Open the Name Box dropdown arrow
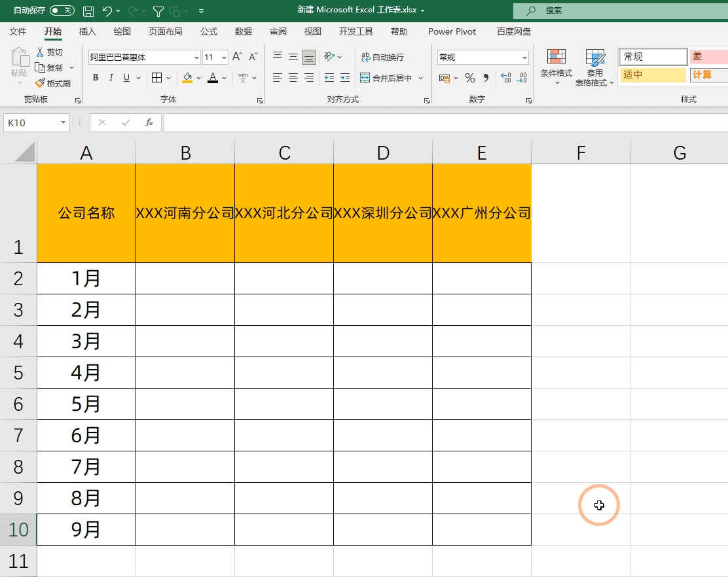Viewport: 728px width, 577px height. 63,122
